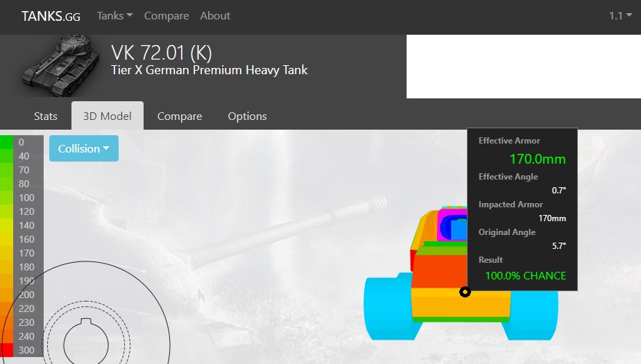641x364 pixels.
Task: Switch to the Stats tab
Action: [x=45, y=116]
